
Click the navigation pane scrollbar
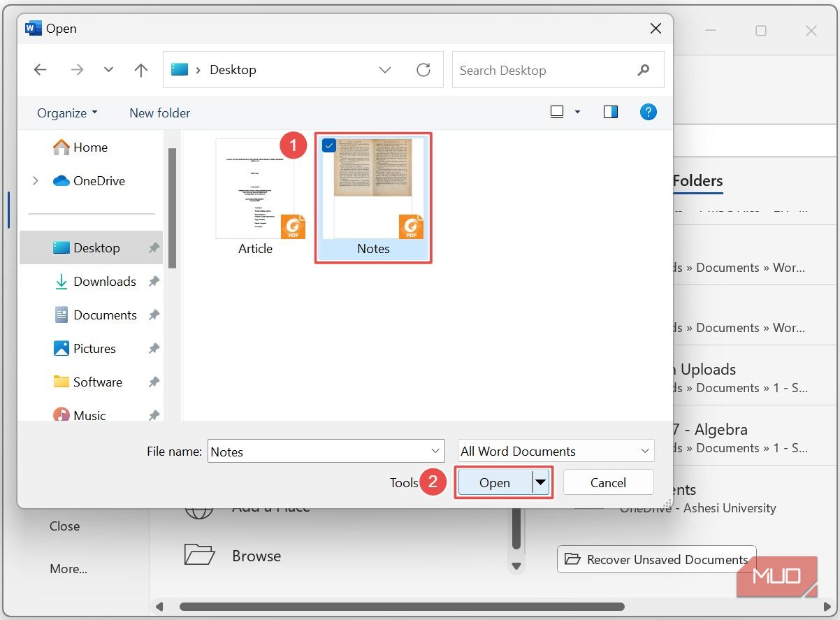(172, 208)
